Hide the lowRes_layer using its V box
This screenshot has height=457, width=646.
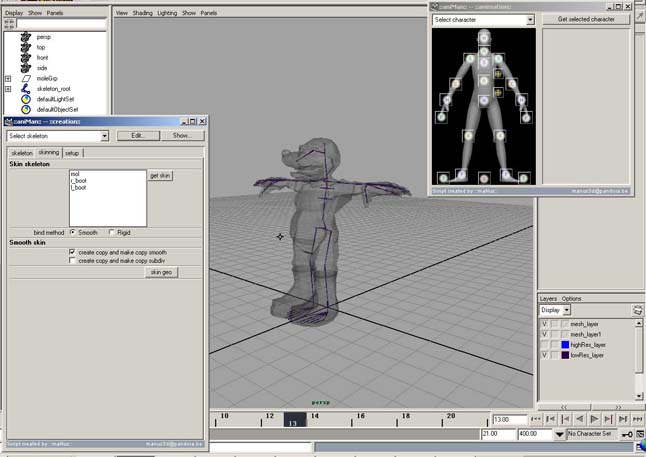coord(545,355)
